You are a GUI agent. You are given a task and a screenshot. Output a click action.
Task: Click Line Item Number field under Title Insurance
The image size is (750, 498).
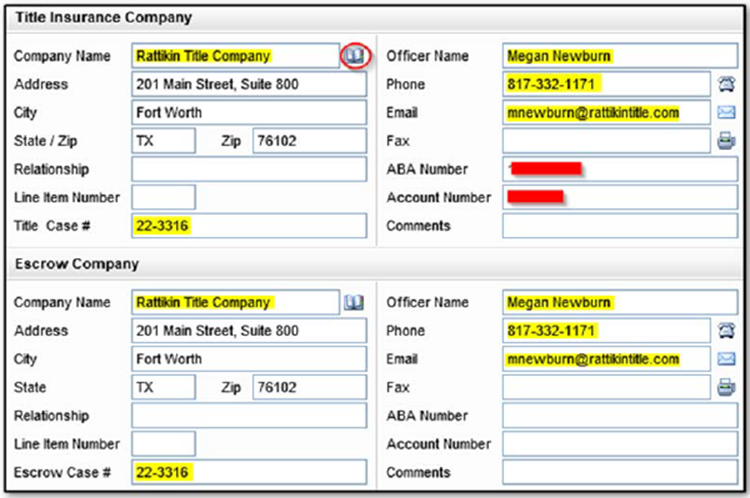164,197
